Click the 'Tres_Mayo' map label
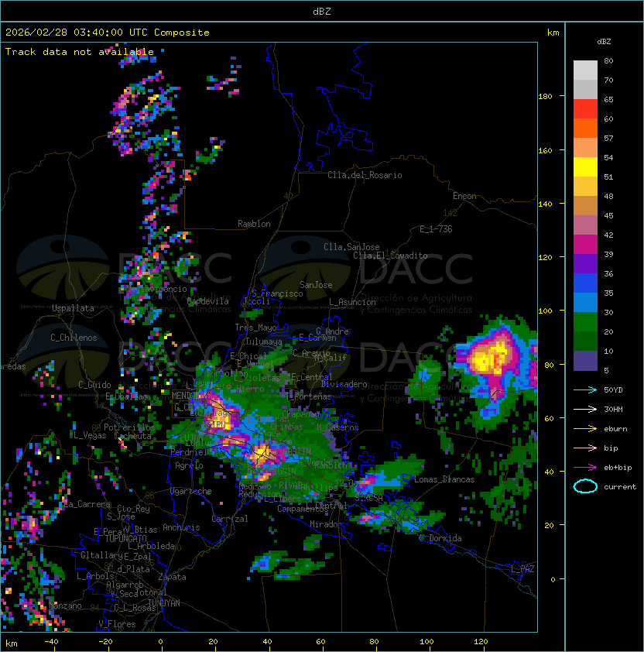The height and width of the screenshot is (652, 644). point(255,328)
